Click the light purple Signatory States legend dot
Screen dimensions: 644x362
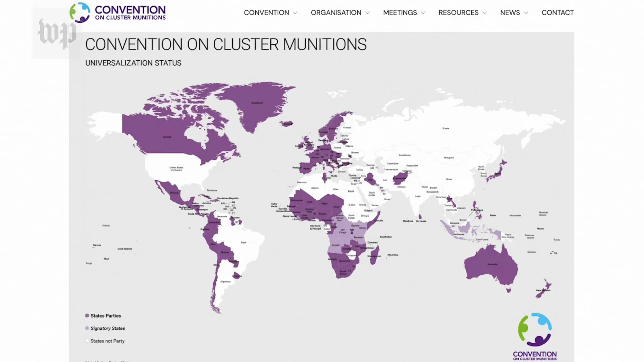[x=87, y=328]
